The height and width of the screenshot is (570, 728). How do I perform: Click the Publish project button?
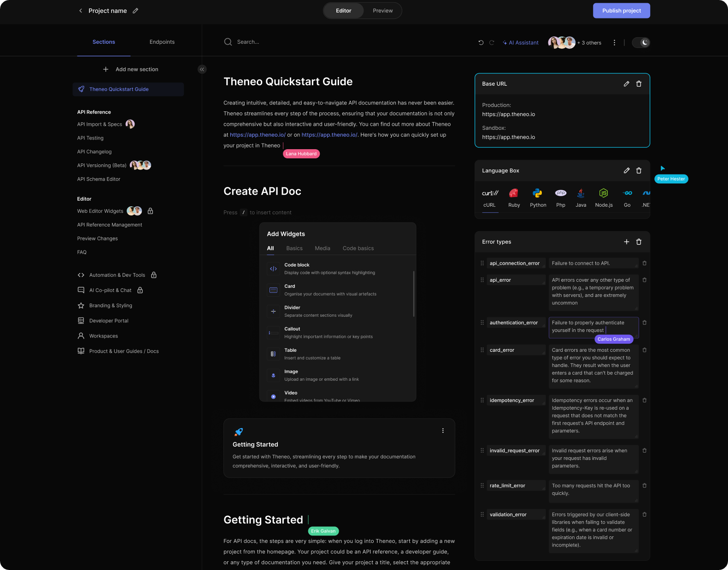pos(621,11)
